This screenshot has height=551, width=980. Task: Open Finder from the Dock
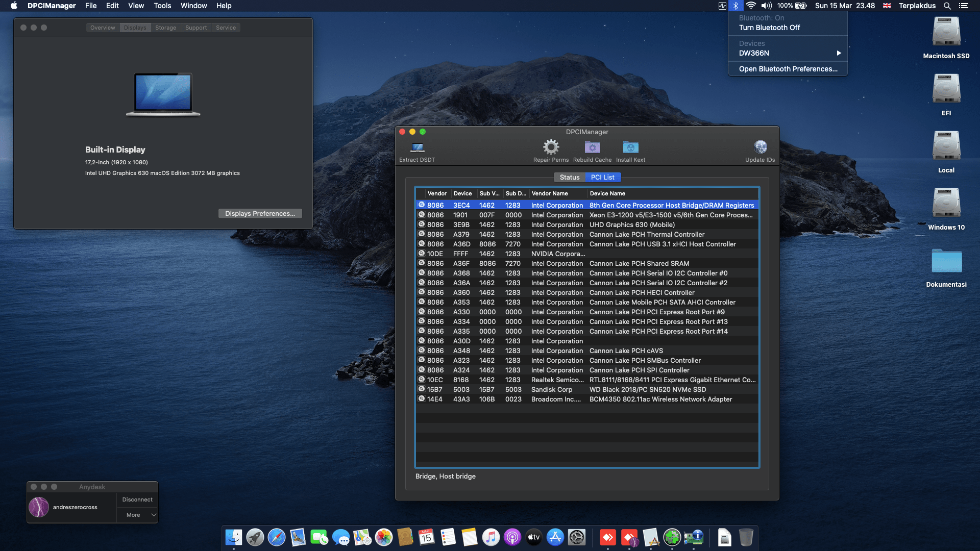pyautogui.click(x=234, y=537)
